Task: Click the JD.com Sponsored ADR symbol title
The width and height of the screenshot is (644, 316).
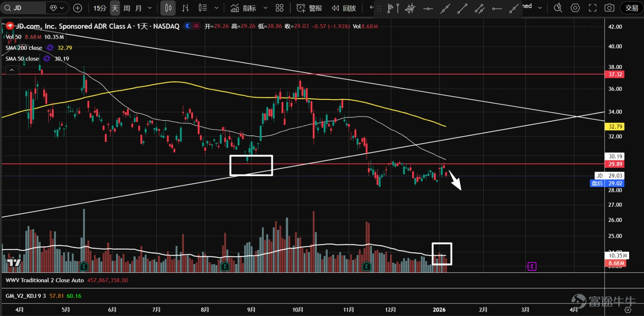Action: (97, 26)
